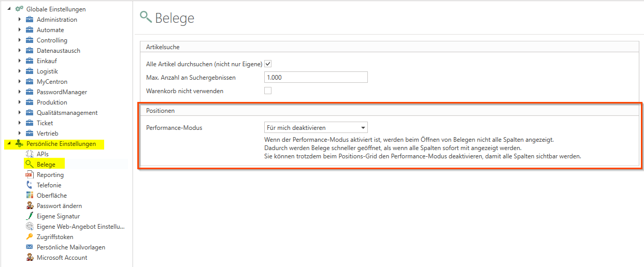The height and width of the screenshot is (267, 644).
Task: Click the Persönliche Mailvorlagen envelope icon
Action: click(x=30, y=247)
